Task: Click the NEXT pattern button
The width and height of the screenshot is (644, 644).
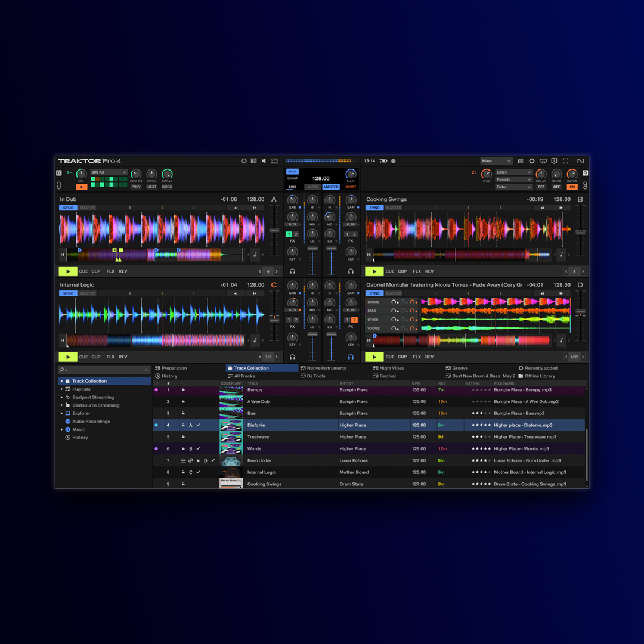Action: [x=151, y=187]
